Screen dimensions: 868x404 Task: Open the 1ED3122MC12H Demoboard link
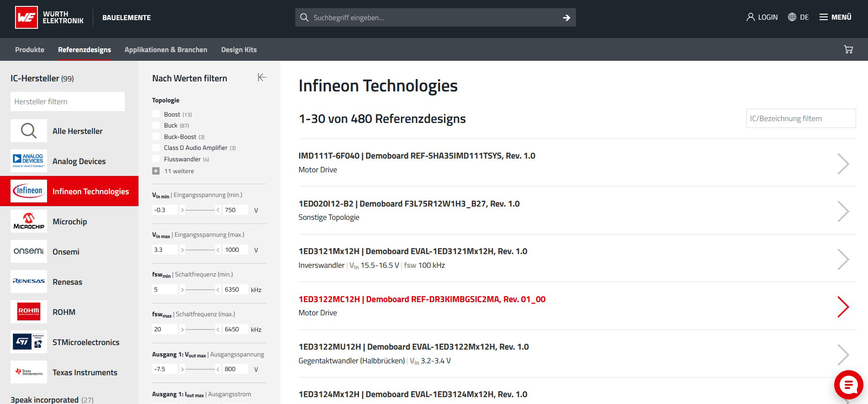421,299
